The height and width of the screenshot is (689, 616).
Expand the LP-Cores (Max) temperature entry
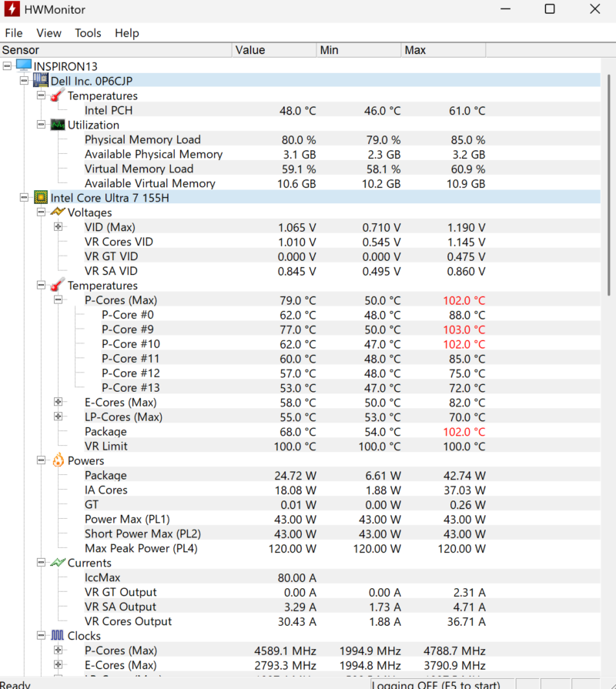click(x=58, y=417)
